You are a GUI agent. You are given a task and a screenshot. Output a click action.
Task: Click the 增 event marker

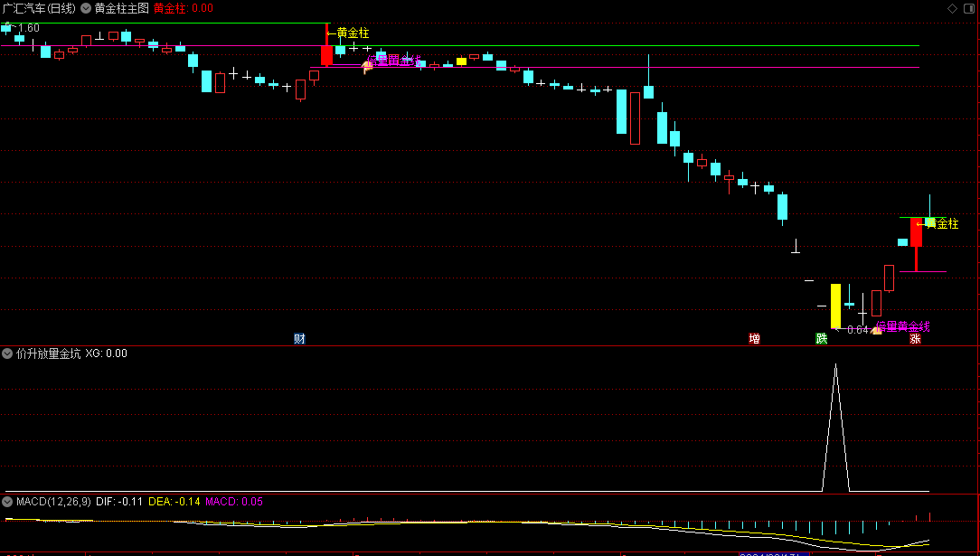point(754,339)
